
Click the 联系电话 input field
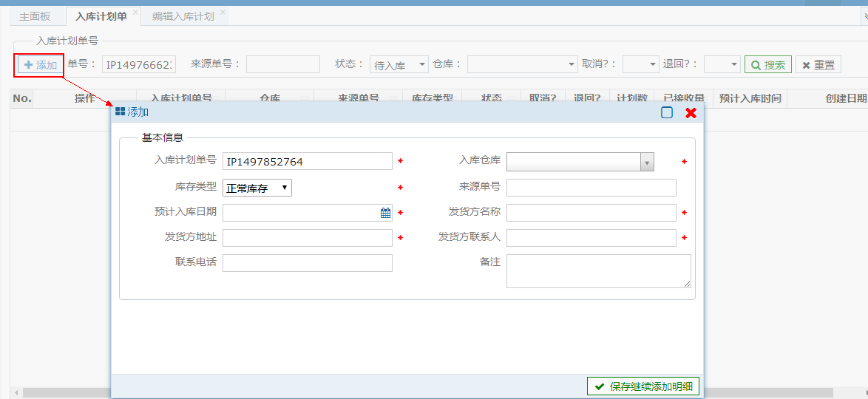pos(308,263)
